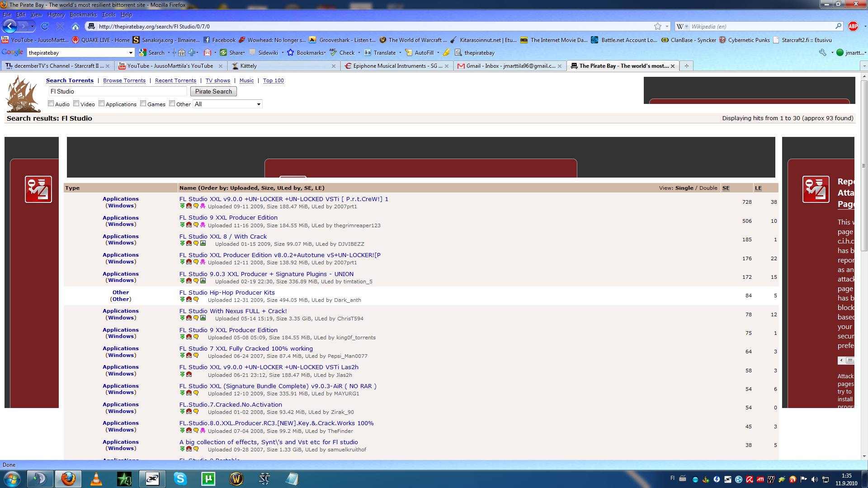Click the Google toolbar wrench settings icon
The width and height of the screenshot is (868, 488).
coord(822,52)
